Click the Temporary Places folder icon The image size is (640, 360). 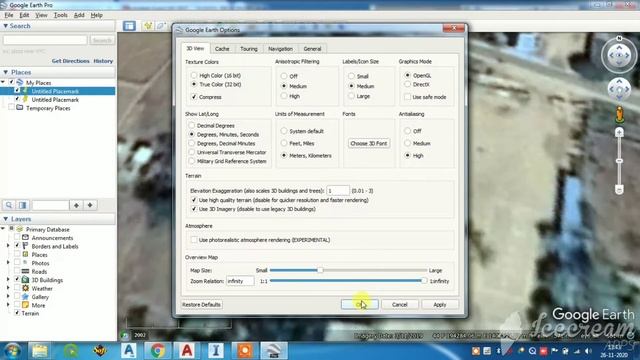pyautogui.click(x=20, y=108)
